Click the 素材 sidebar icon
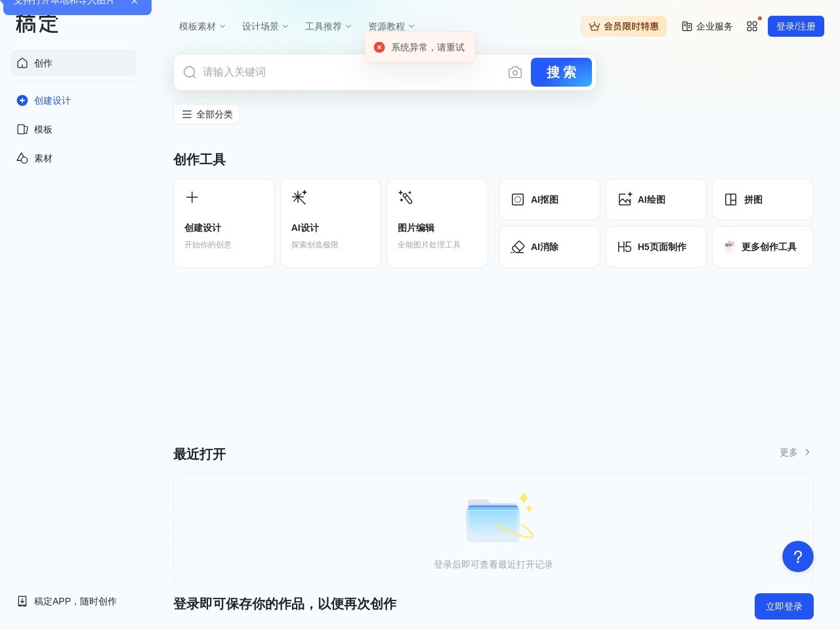The height and width of the screenshot is (630, 840). tap(43, 158)
